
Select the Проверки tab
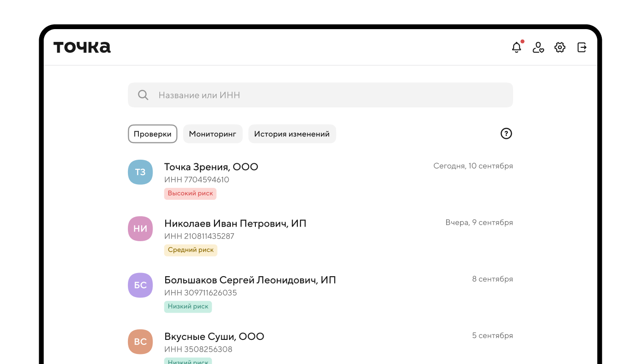click(x=153, y=134)
